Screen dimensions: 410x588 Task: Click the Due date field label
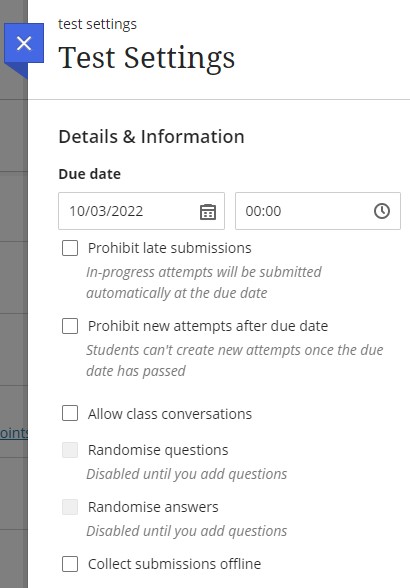pyautogui.click(x=90, y=174)
